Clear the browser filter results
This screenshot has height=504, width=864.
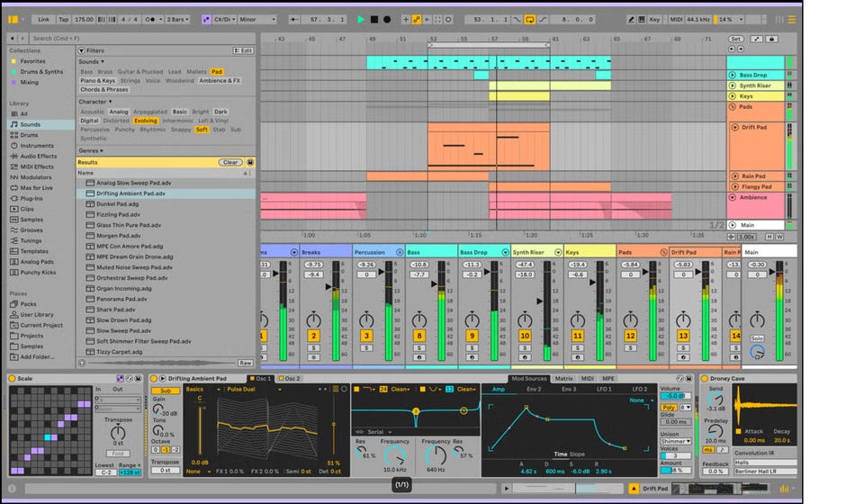[230, 162]
